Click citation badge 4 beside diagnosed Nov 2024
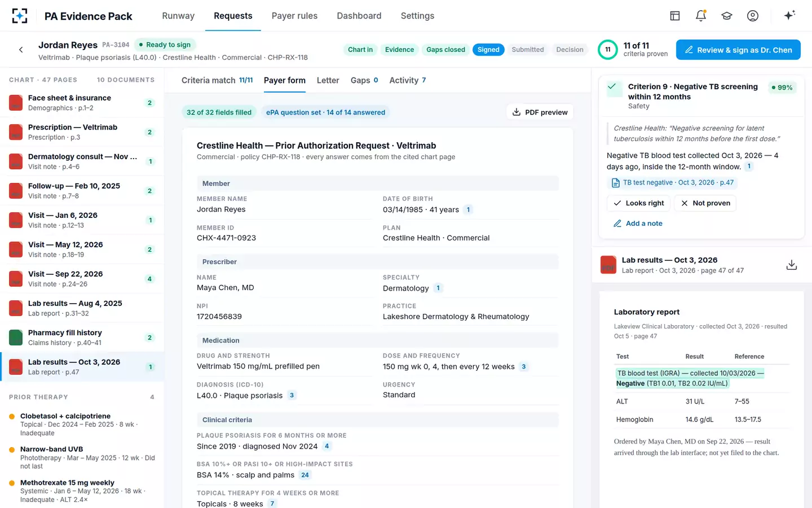The image size is (812, 508). click(x=327, y=446)
